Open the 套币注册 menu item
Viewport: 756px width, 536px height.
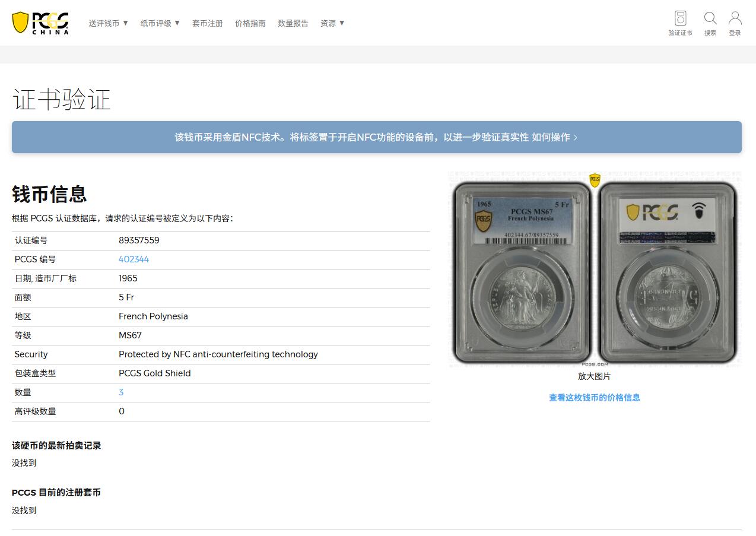pyautogui.click(x=207, y=23)
